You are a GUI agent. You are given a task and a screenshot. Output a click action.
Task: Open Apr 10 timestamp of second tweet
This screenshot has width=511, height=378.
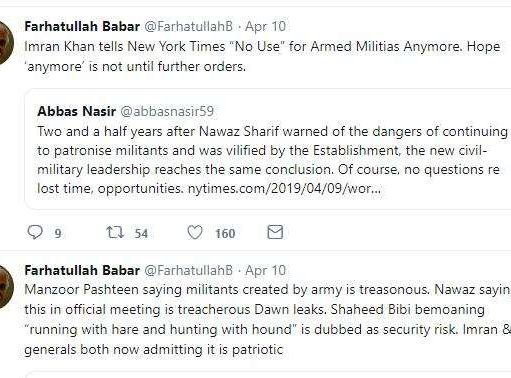pos(265,270)
